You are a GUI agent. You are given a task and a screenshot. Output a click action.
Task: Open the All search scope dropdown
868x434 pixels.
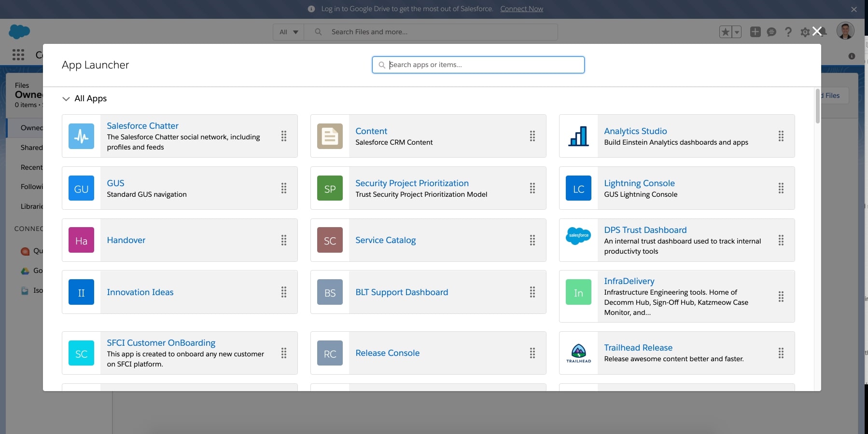(x=289, y=32)
